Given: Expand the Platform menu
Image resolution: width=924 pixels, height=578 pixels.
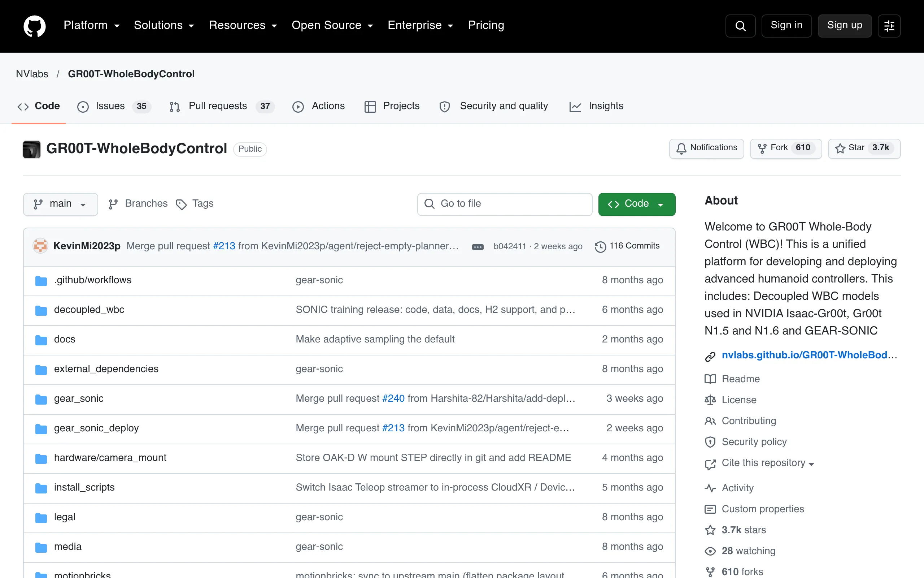Looking at the screenshot, I should tap(92, 25).
